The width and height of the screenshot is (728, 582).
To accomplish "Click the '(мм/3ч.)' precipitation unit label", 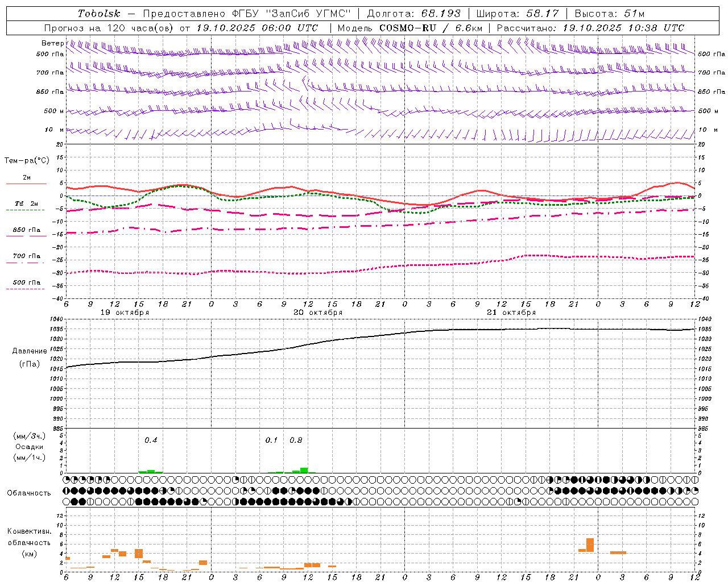I will (30, 436).
